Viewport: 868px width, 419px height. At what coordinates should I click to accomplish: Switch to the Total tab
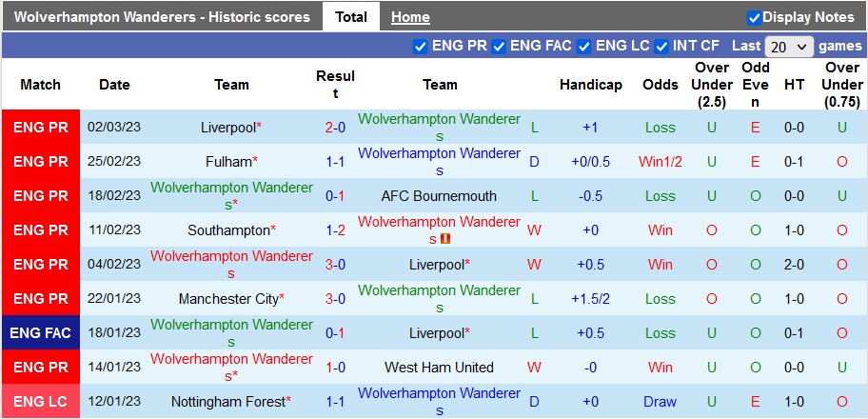351,17
